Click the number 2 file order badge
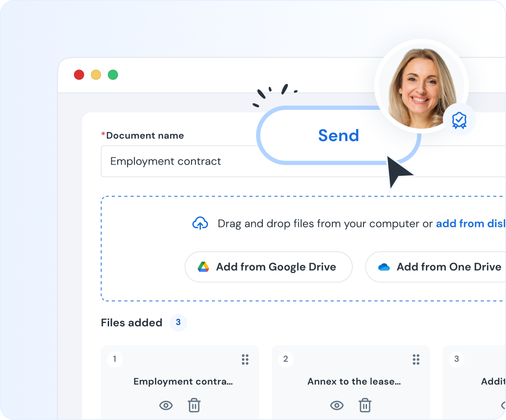The image size is (506, 420). coord(286,359)
